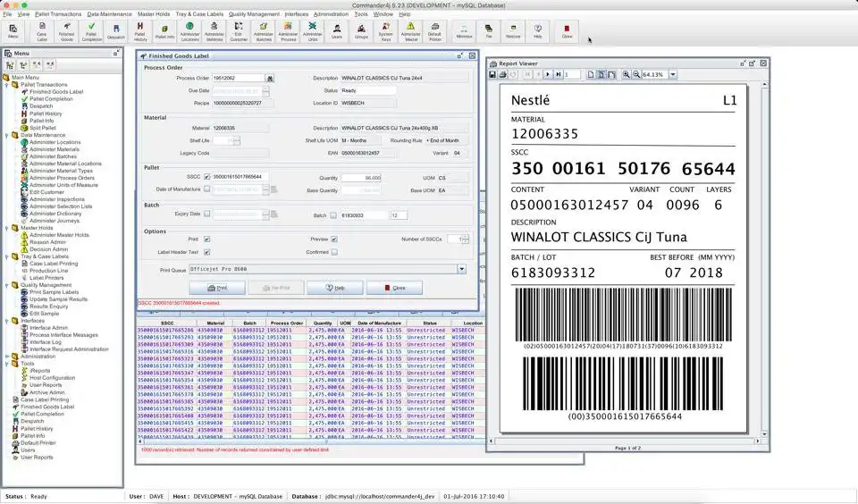Enable the Expiry Date checkbox
The width and height of the screenshot is (858, 504).
206,214
